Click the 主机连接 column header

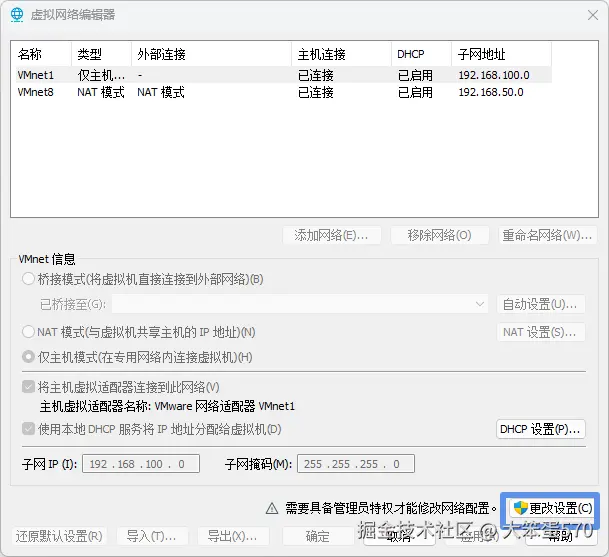[x=341, y=54]
